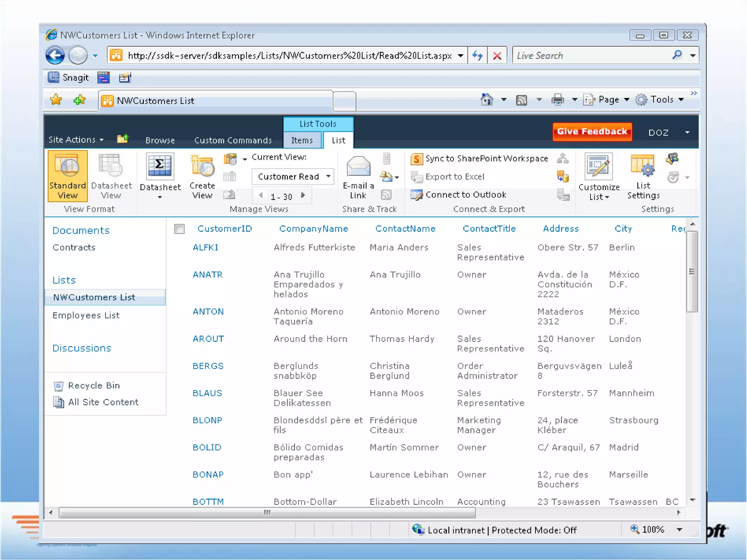
Task: Expand the Site Actions menu
Action: (x=76, y=140)
